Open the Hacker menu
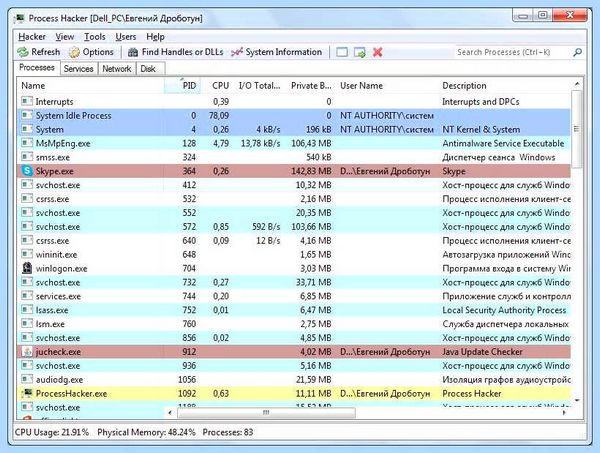Screen dimensions: 600x453 point(32,37)
